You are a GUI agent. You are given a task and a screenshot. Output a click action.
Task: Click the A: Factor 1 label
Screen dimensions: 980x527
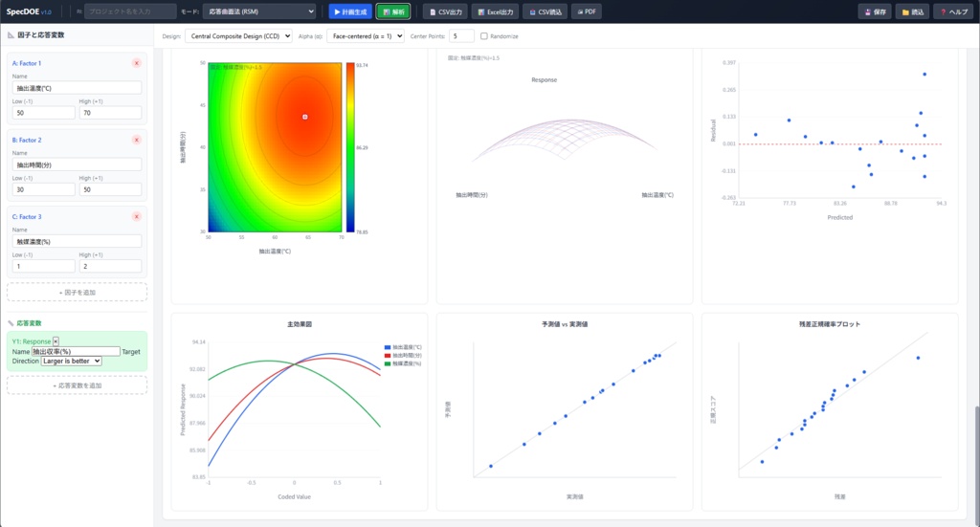tap(27, 63)
